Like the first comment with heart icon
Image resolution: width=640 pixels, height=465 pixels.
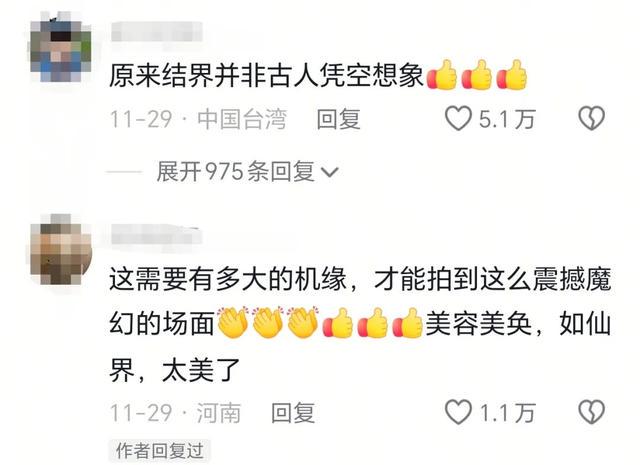click(x=458, y=118)
